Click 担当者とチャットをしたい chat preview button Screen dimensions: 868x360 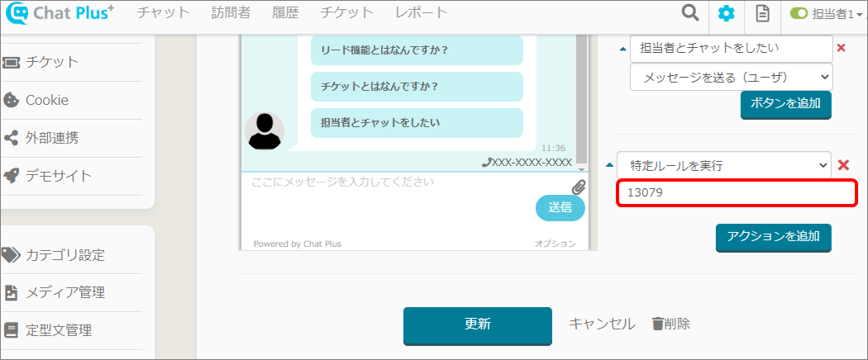click(x=417, y=123)
